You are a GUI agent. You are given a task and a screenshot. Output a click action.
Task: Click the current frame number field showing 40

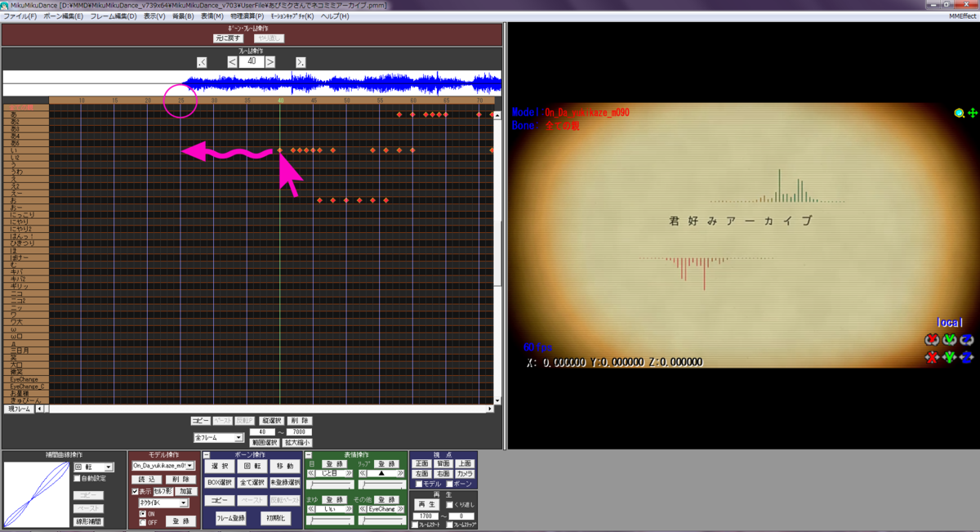(x=252, y=61)
